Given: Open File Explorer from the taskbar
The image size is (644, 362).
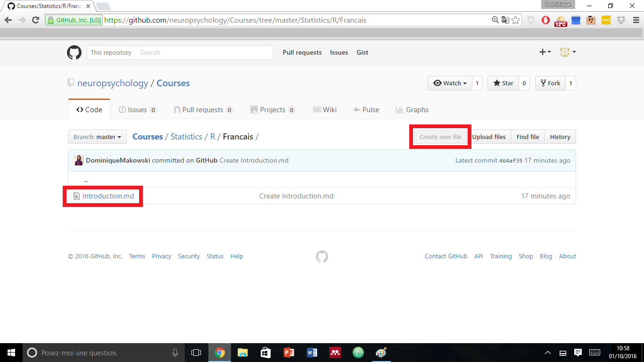Looking at the screenshot, I should (242, 353).
